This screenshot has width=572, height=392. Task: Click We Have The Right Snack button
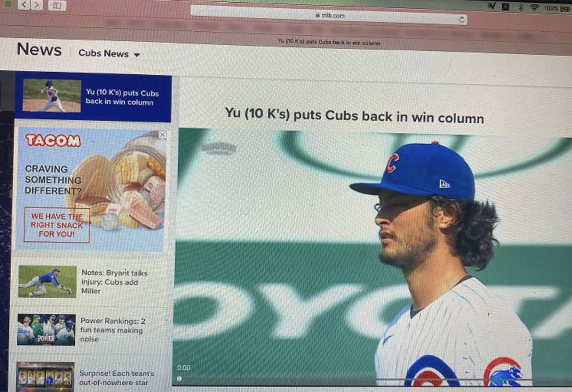point(56,225)
